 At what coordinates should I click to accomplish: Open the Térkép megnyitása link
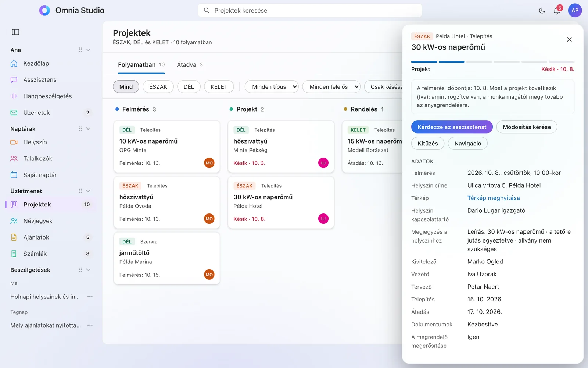point(494,198)
